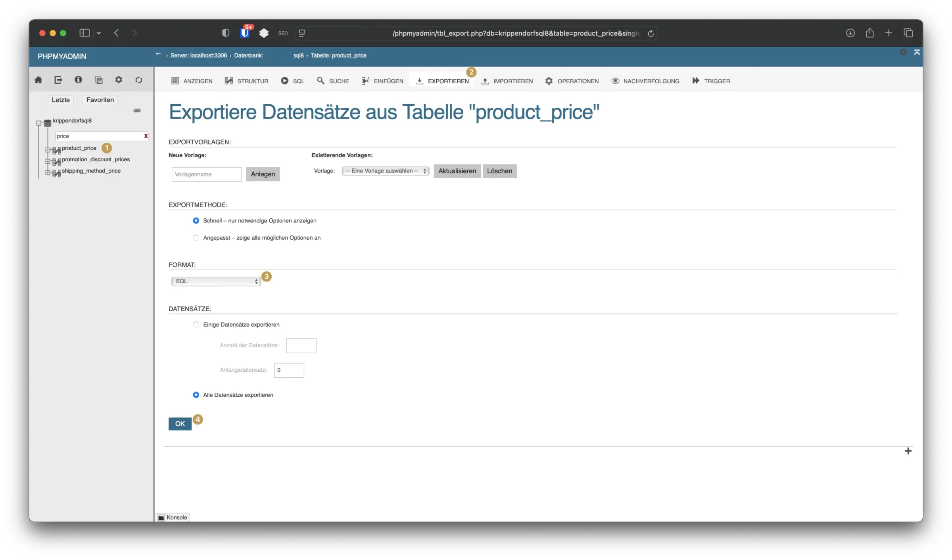Open the navigation settings gear icon
This screenshot has width=952, height=560.
pos(119,80)
